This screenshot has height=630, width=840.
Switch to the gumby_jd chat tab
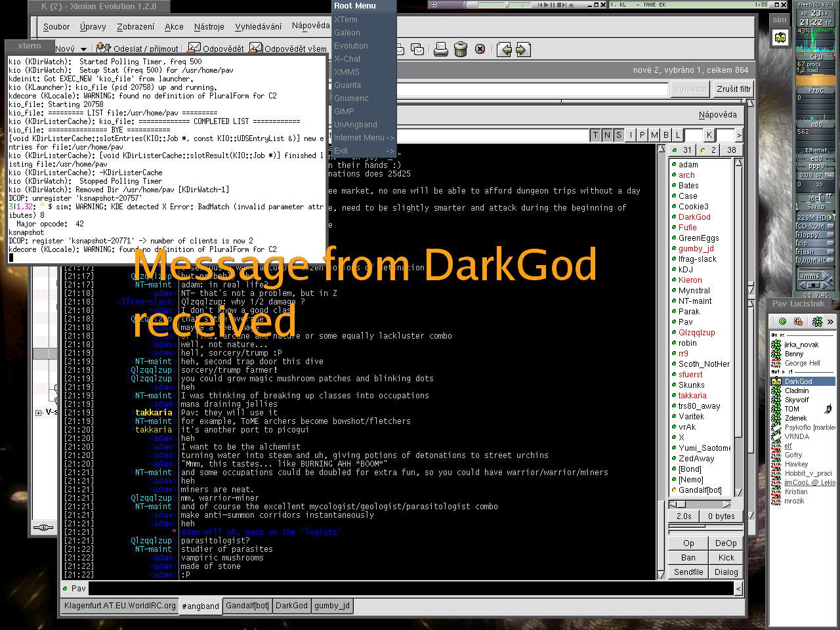coord(332,606)
